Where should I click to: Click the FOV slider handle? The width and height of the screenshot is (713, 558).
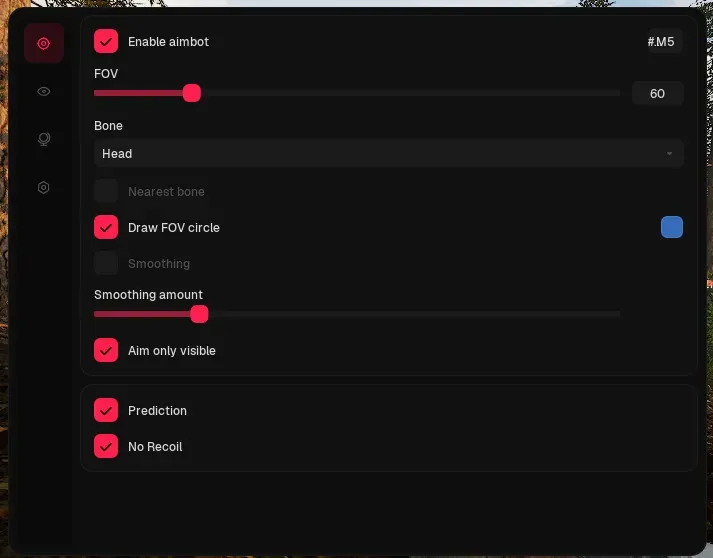[x=192, y=93]
